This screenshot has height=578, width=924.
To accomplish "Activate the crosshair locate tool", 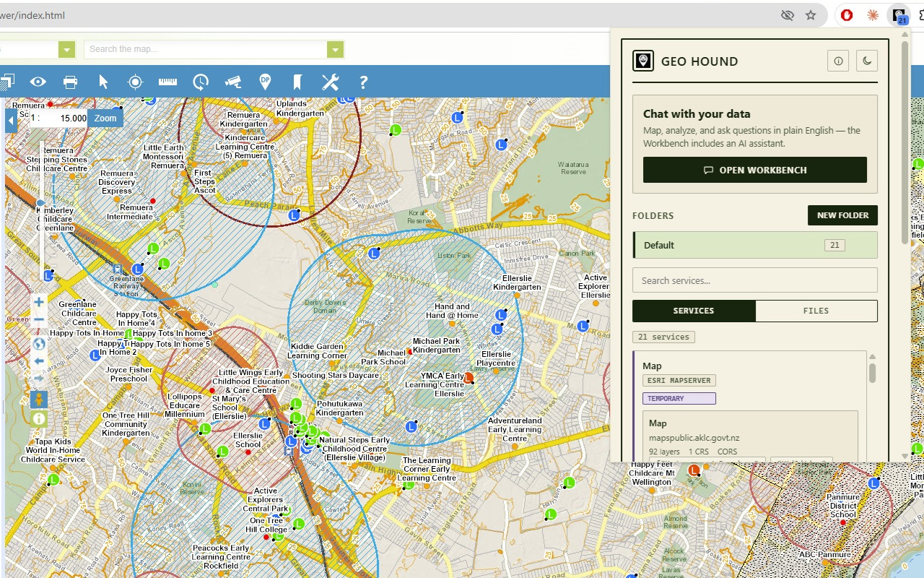I will pyautogui.click(x=135, y=82).
